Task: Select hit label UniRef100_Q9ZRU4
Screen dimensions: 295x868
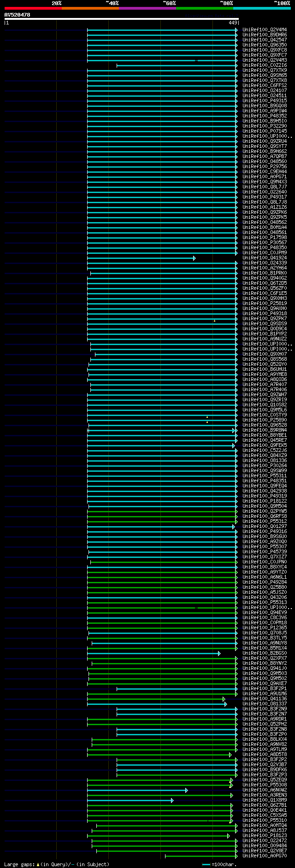Action: 265,141
